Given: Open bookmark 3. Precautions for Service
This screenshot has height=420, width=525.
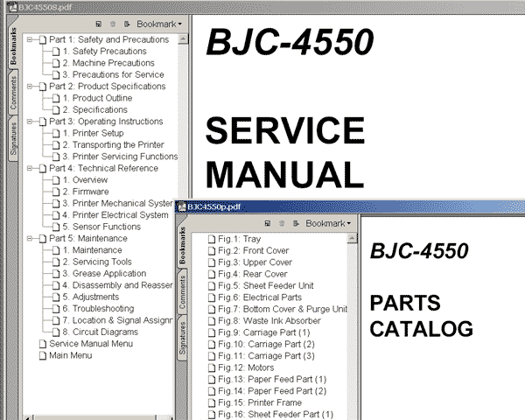Looking at the screenshot, I should pos(113,74).
